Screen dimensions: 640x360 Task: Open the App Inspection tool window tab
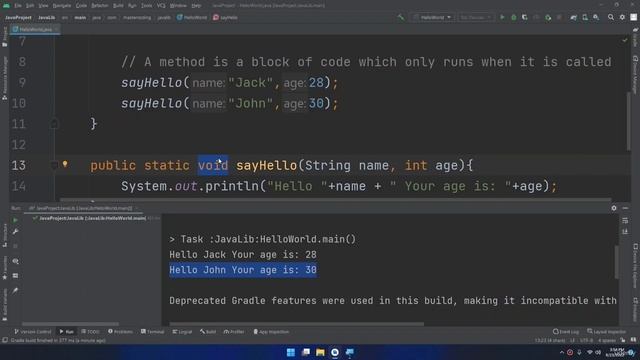271,332
